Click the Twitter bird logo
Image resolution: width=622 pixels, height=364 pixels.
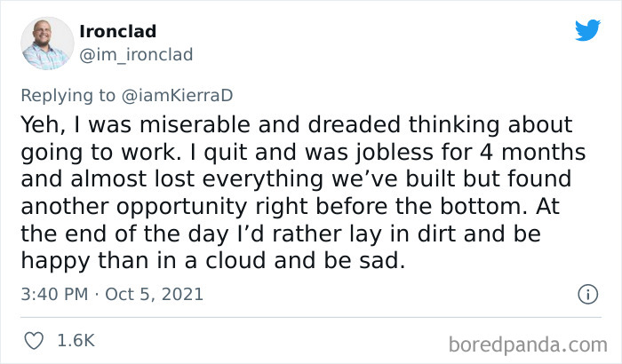point(587,31)
